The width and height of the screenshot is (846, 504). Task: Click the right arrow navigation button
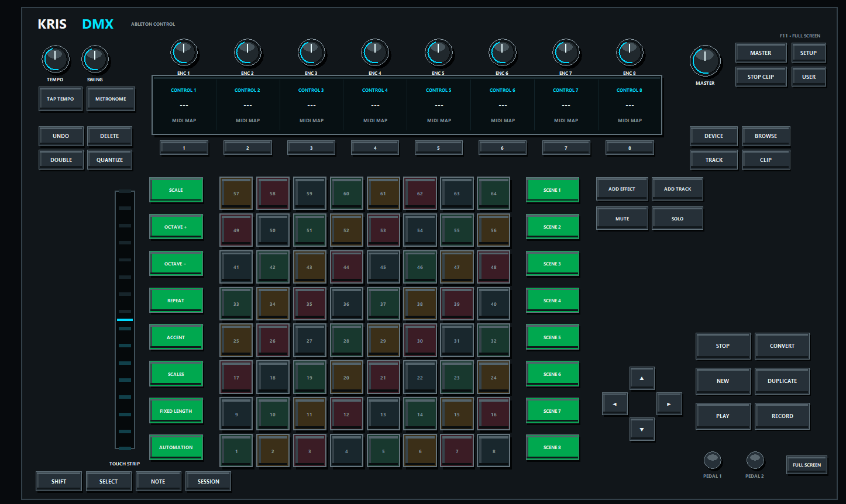click(x=669, y=404)
